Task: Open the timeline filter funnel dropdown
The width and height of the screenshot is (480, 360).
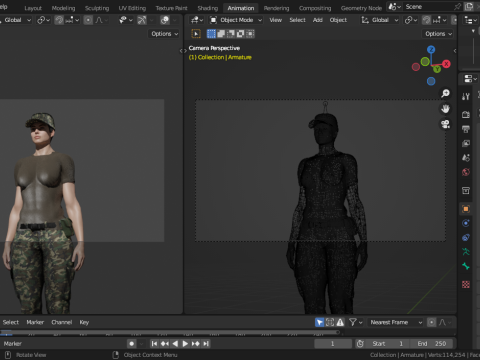Action: coord(355,322)
